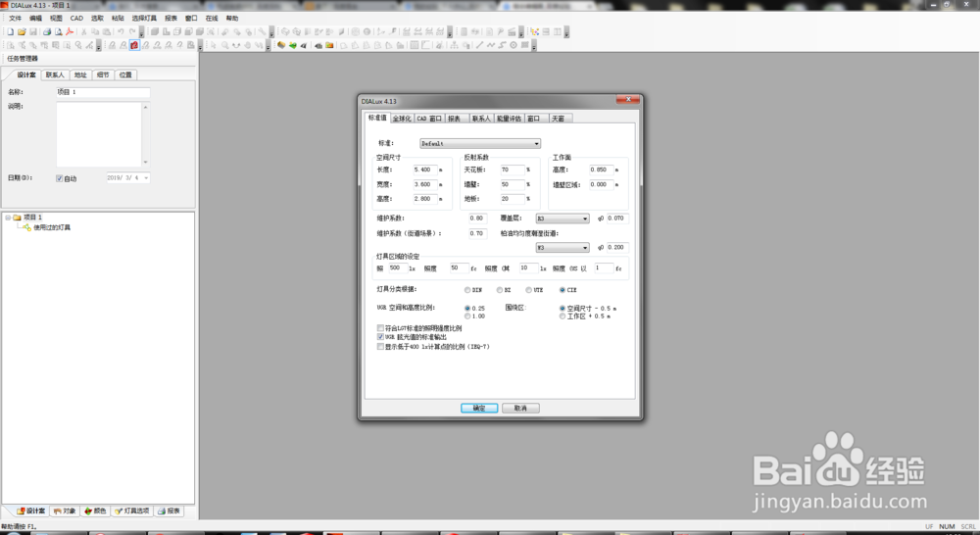Image resolution: width=980 pixels, height=535 pixels.
Task: Switch to 位置 tab in task manager
Action: click(125, 75)
